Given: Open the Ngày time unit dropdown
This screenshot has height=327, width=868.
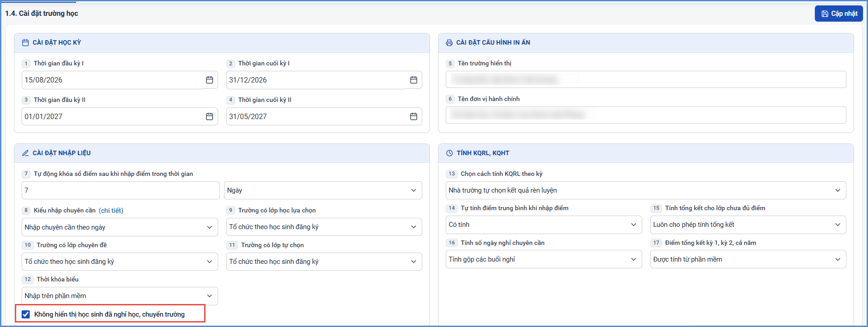Looking at the screenshot, I should point(323,190).
